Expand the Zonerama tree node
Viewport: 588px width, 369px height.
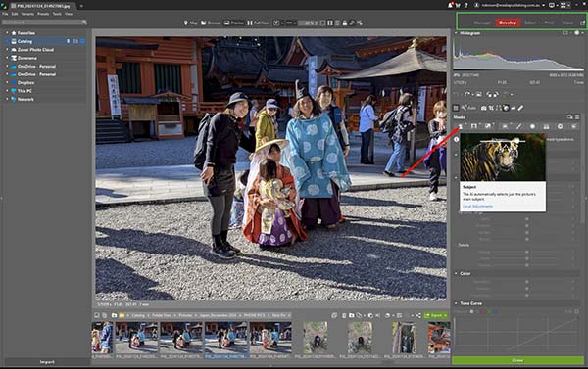pyautogui.click(x=7, y=58)
